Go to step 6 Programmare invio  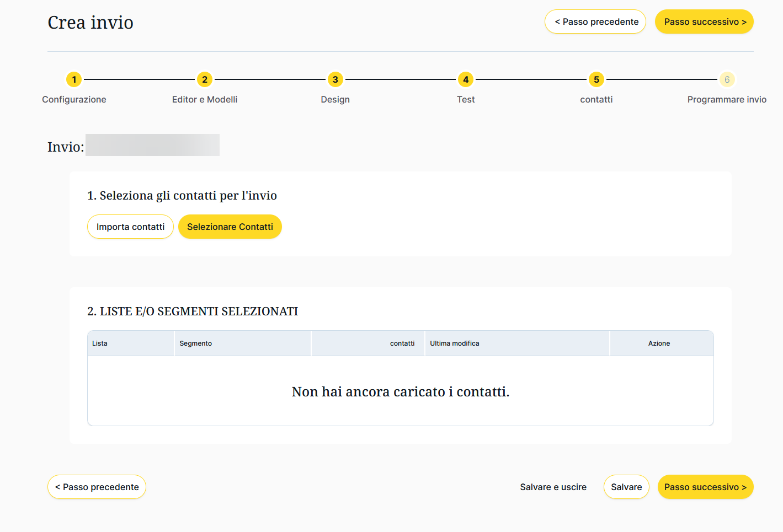(727, 79)
